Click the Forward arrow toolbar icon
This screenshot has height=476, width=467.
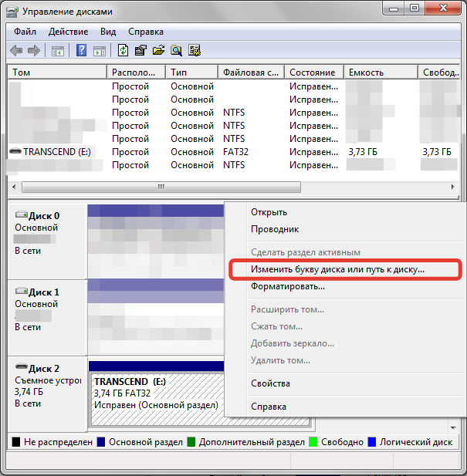pos(34,51)
